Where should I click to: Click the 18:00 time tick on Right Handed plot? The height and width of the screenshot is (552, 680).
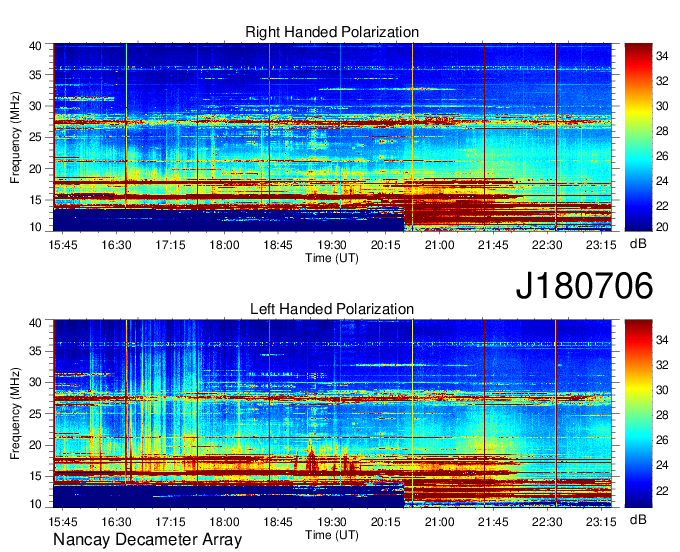tap(224, 245)
